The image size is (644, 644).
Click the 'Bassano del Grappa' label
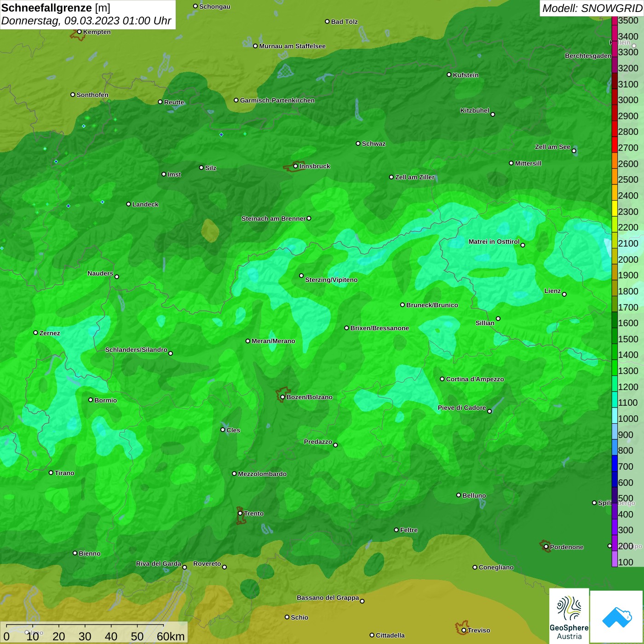tap(328, 598)
